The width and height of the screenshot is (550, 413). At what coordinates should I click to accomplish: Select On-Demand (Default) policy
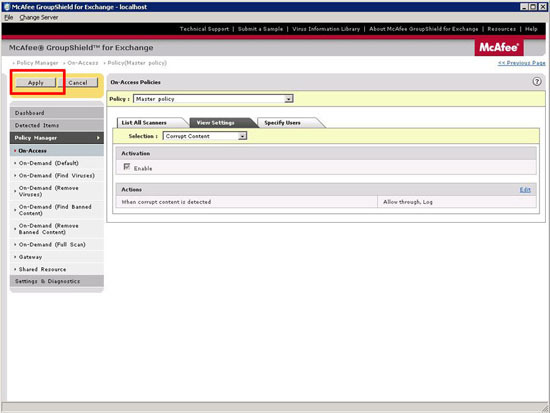(57, 163)
